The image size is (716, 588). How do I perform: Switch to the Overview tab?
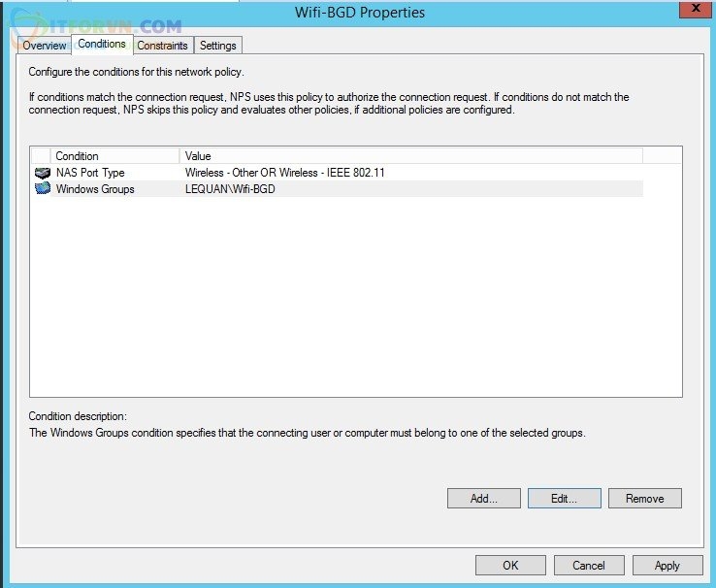coord(45,46)
